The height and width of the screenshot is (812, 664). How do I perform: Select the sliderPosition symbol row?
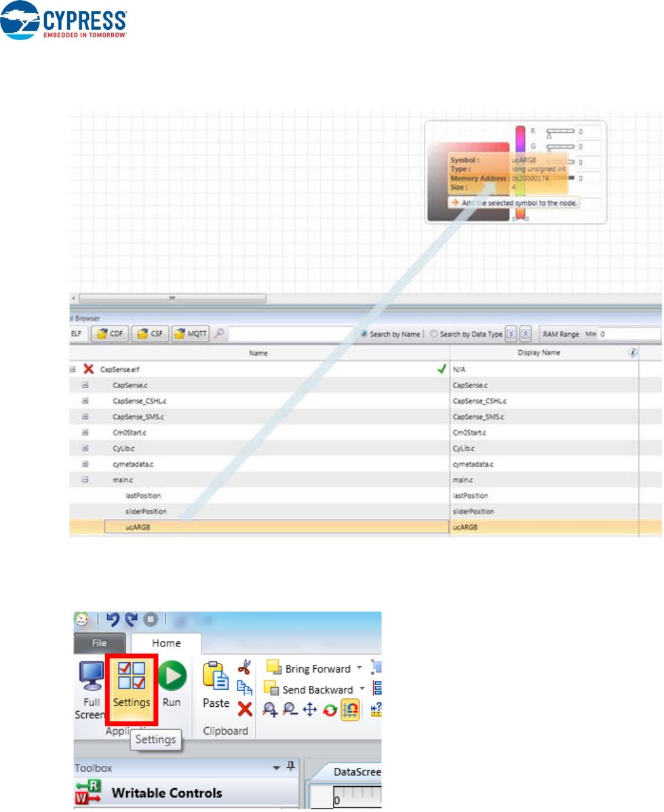[x=146, y=511]
